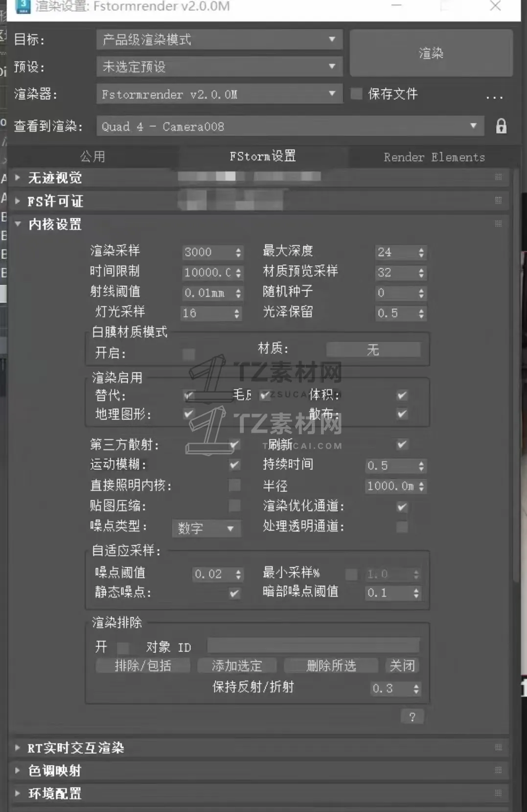Click the 渲染 render button
The width and height of the screenshot is (527, 812).
(x=431, y=53)
